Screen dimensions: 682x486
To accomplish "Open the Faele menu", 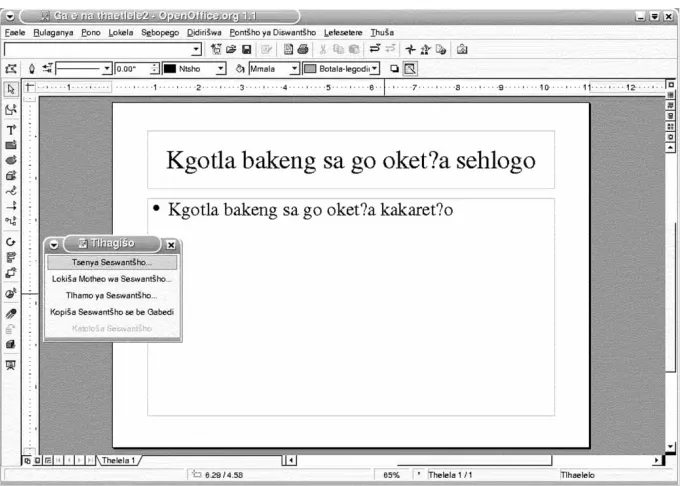I will [15, 33].
